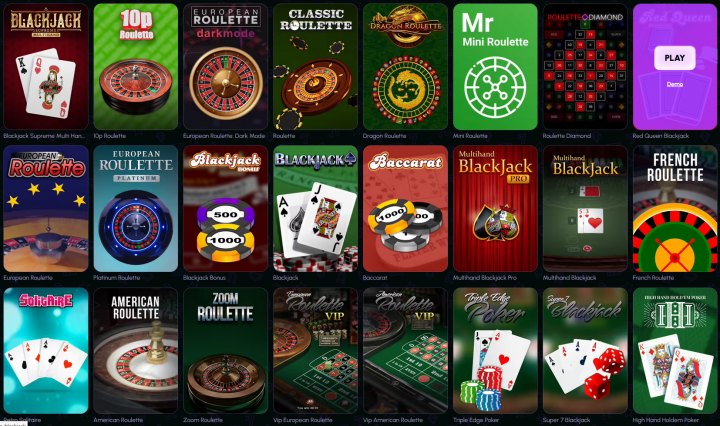
Task: Select European Roulette Dark Mode tile
Action: click(x=225, y=67)
